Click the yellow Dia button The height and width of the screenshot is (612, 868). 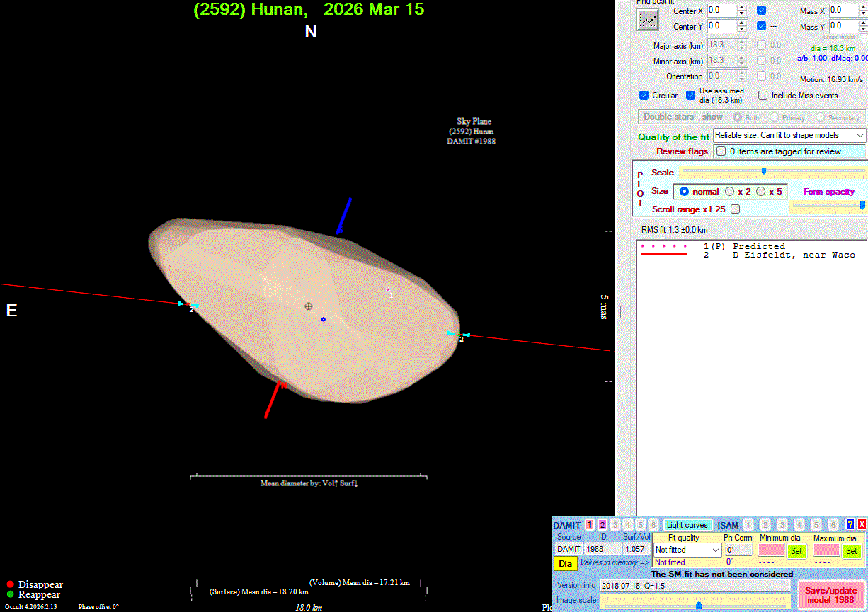[565, 564]
